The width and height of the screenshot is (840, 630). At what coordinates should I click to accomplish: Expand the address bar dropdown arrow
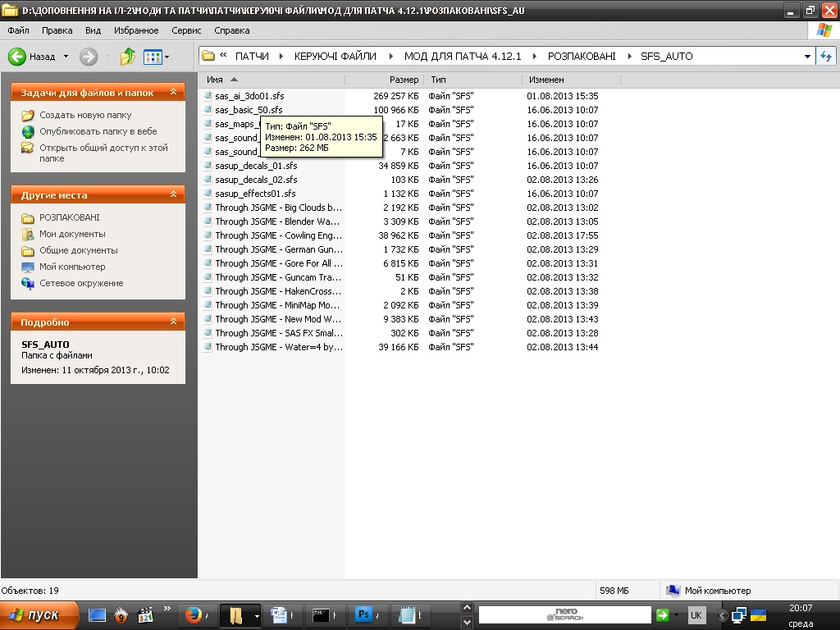click(x=807, y=57)
